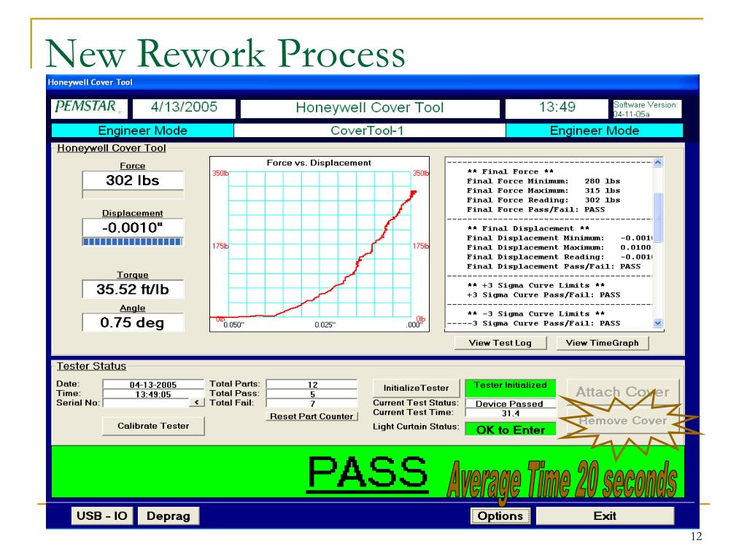
Task: Click the +3 Sigma Curve Pass/Fail line
Action: 543,295
